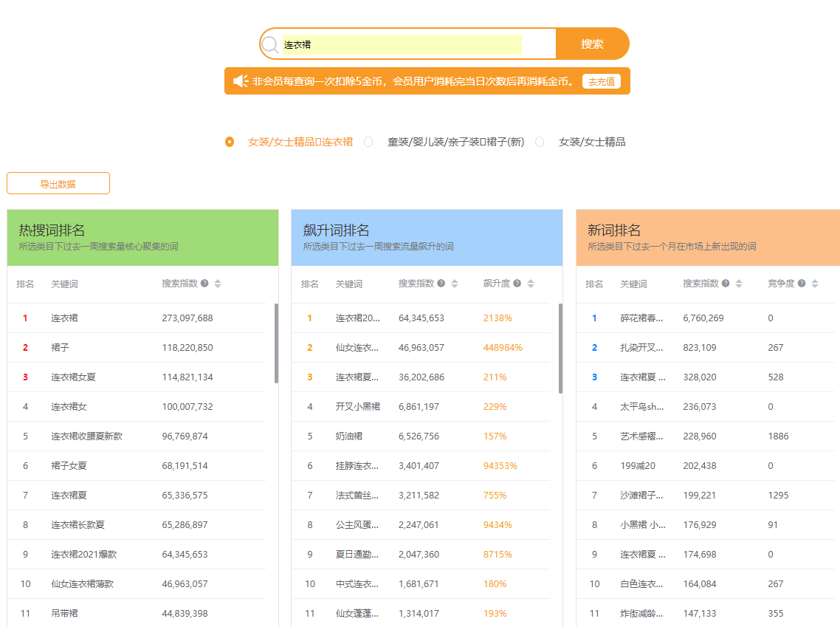Click the 去充值 recharge link
The height and width of the screenshot is (627, 840).
click(x=602, y=81)
